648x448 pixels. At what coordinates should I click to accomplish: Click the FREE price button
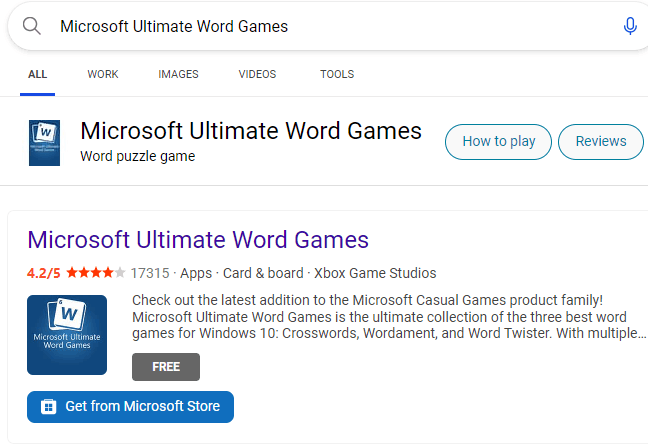[166, 367]
